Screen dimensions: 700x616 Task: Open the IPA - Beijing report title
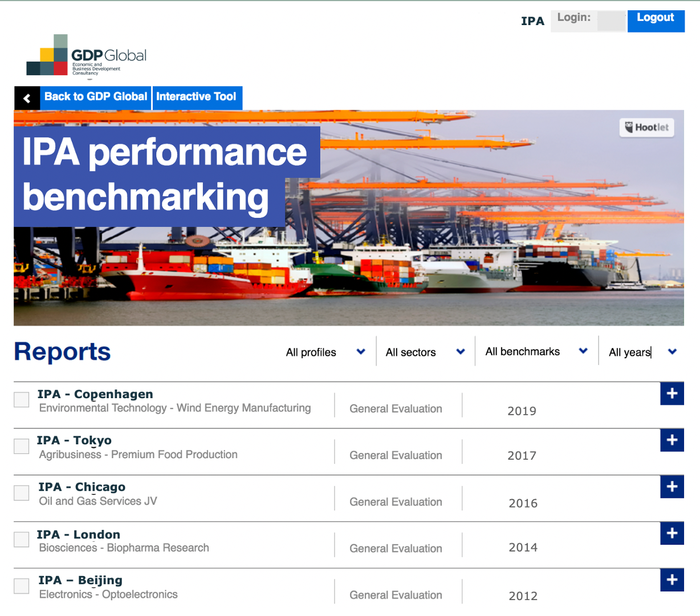point(80,580)
